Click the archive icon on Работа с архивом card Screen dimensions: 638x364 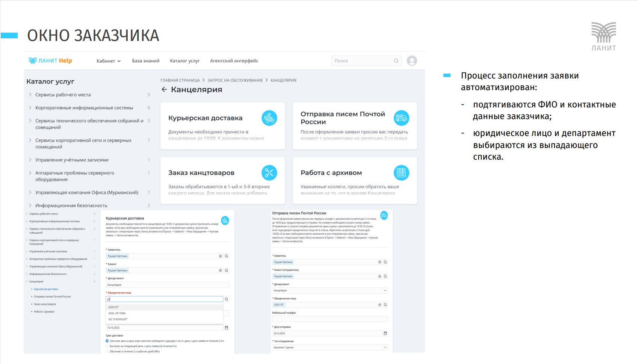tap(401, 173)
